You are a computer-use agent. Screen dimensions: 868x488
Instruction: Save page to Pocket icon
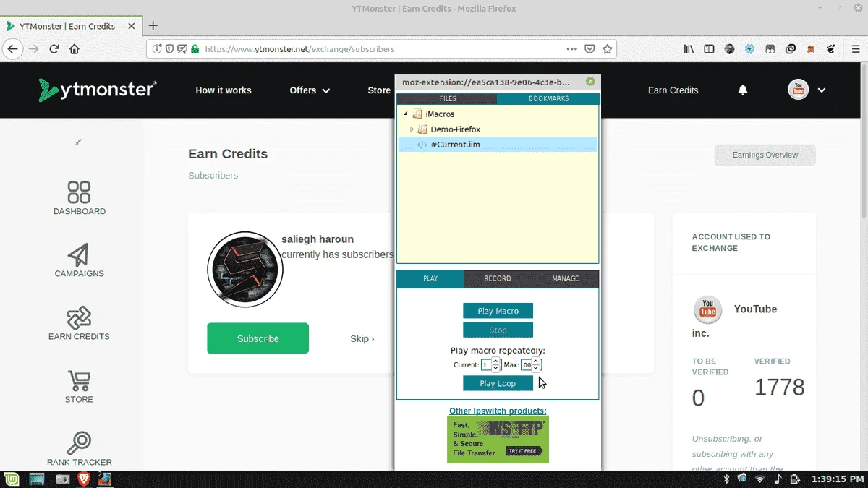click(x=590, y=49)
